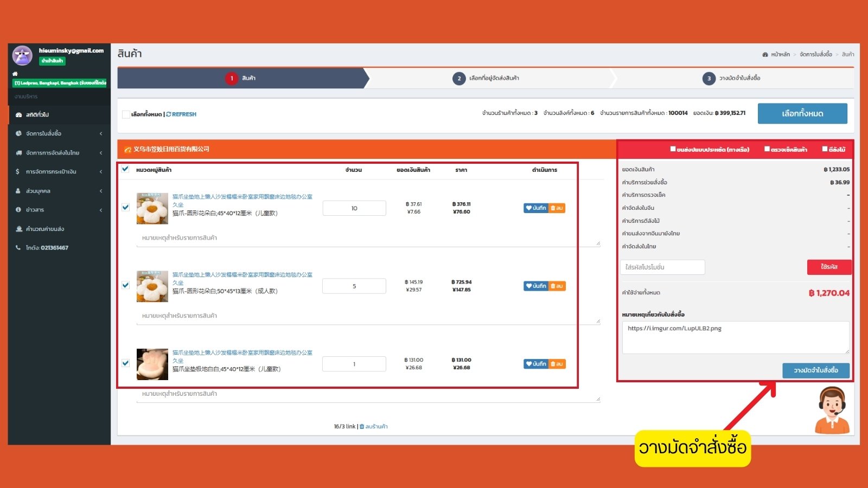Click the calculator icon for คำนวณค่าขนส่ง
The image size is (868, 488).
click(19, 229)
